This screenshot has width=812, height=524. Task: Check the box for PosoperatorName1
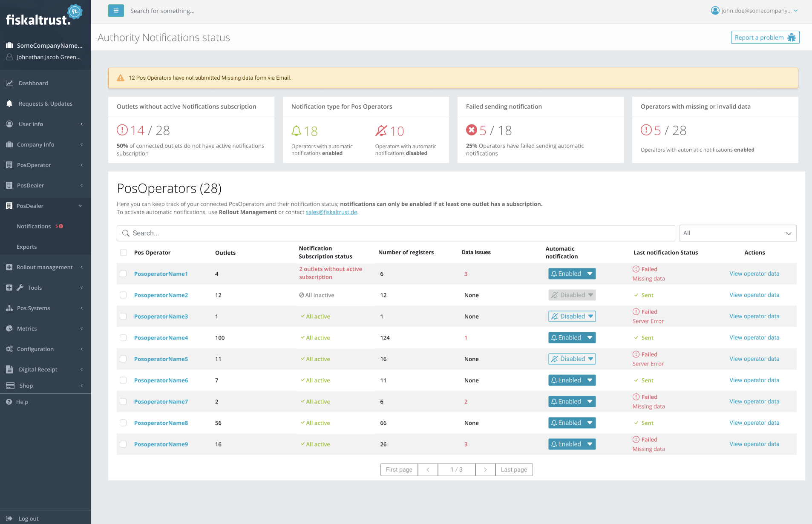(x=123, y=274)
